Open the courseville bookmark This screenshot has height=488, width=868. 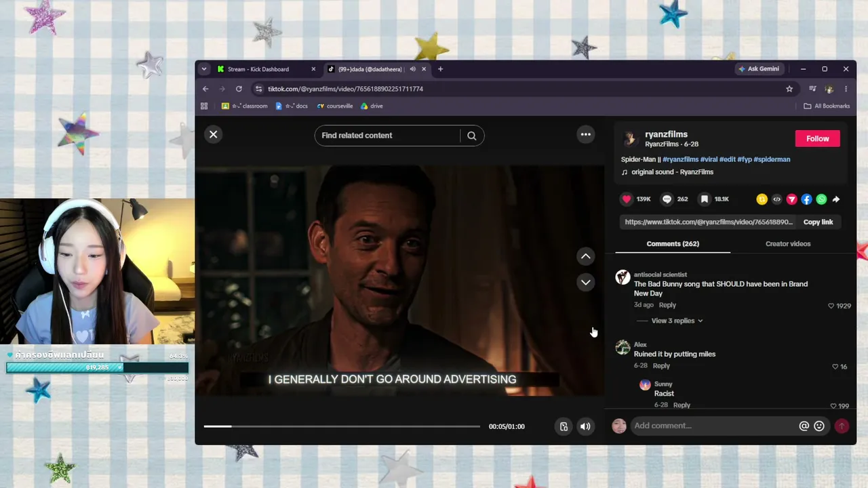point(335,106)
